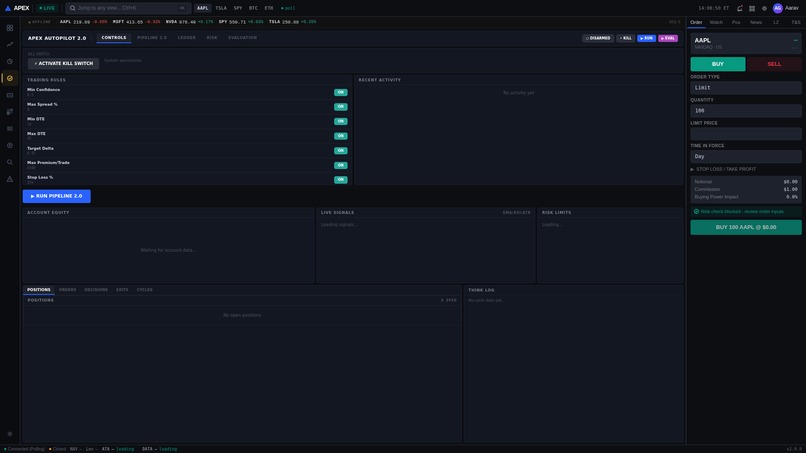
Task: Submit the Buy 100 AAPL order button
Action: coord(746,227)
